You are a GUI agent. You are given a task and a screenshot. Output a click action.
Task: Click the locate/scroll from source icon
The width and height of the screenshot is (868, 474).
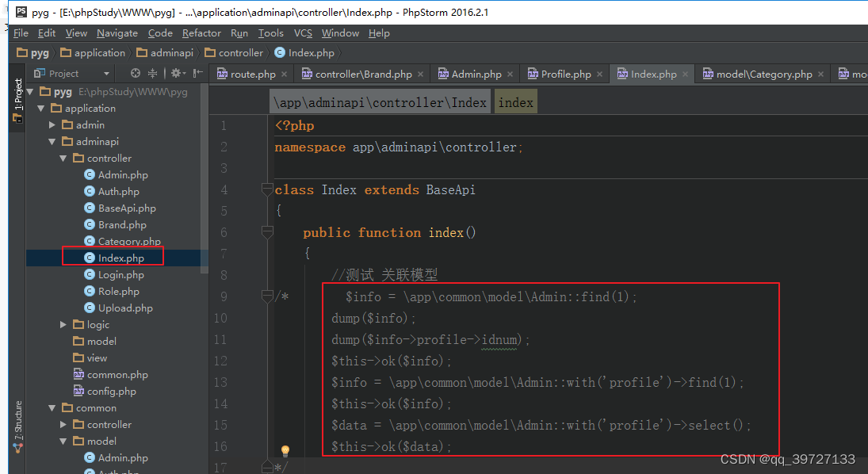click(136, 73)
